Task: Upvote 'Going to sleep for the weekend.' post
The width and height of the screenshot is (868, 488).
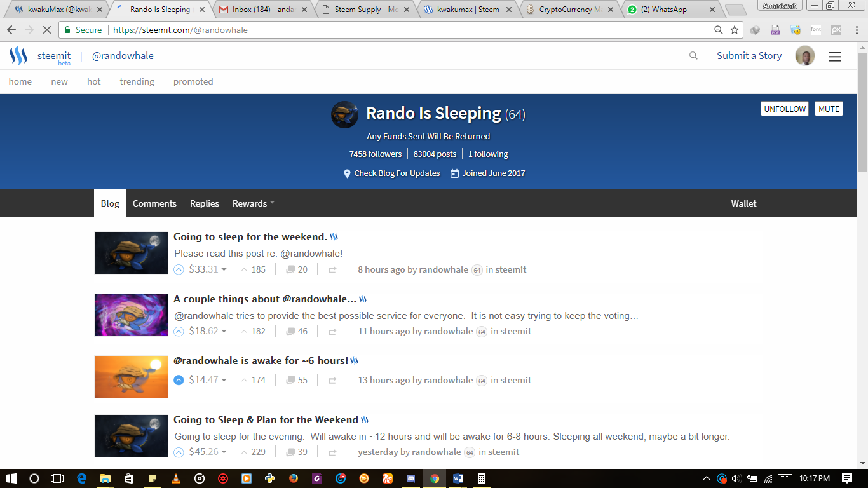Action: tap(179, 269)
